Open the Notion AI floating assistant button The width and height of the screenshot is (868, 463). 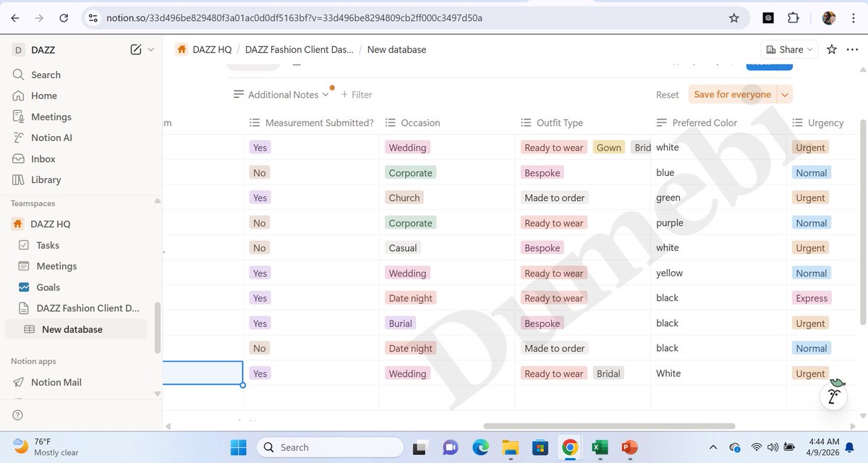833,395
